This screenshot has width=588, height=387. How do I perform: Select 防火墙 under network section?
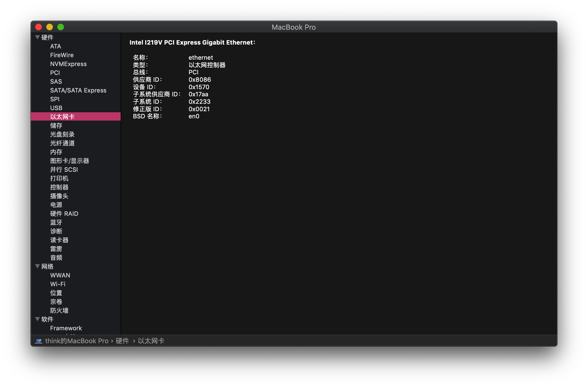[x=59, y=310]
